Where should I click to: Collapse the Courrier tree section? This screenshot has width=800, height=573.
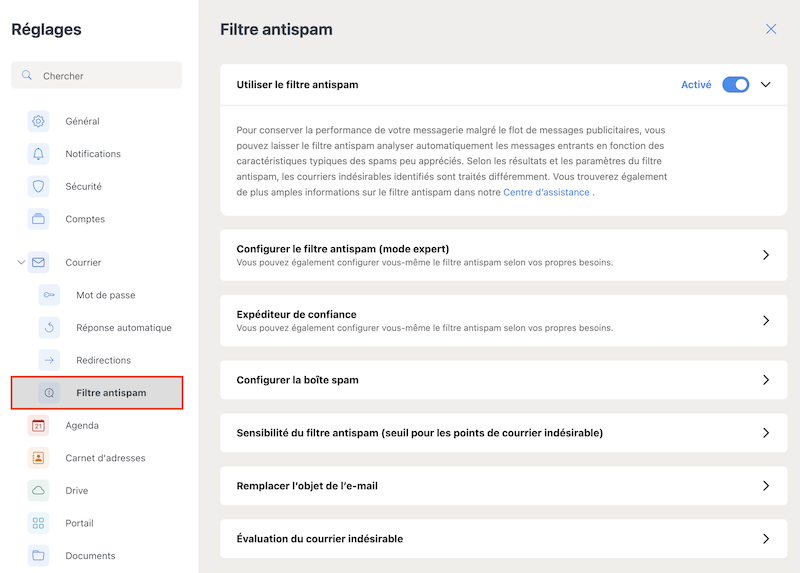tap(21, 262)
